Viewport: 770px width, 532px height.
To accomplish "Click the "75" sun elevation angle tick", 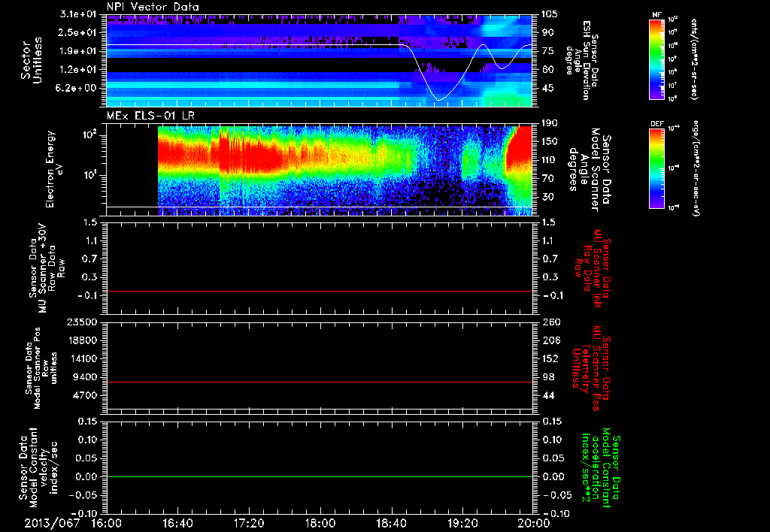I will coord(547,51).
